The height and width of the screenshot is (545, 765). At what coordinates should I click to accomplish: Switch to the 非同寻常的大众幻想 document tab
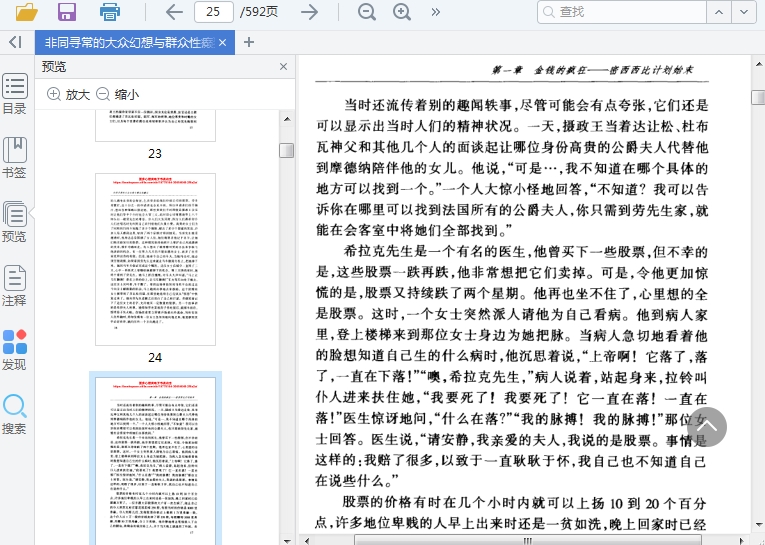[x=128, y=42]
